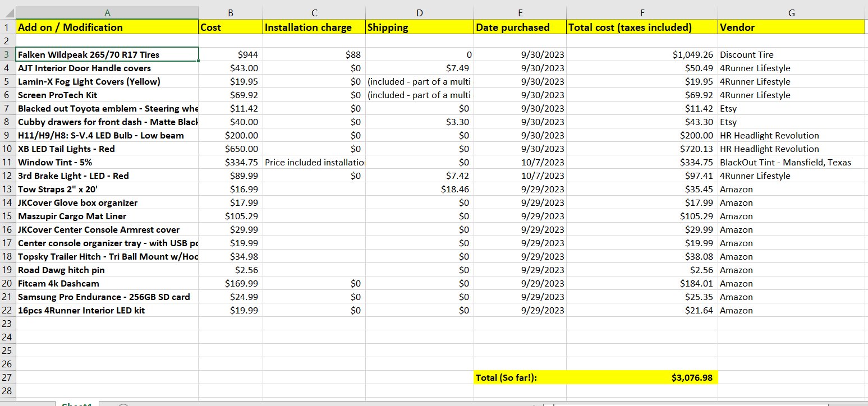
Task: Select the column B header
Action: [x=231, y=13]
